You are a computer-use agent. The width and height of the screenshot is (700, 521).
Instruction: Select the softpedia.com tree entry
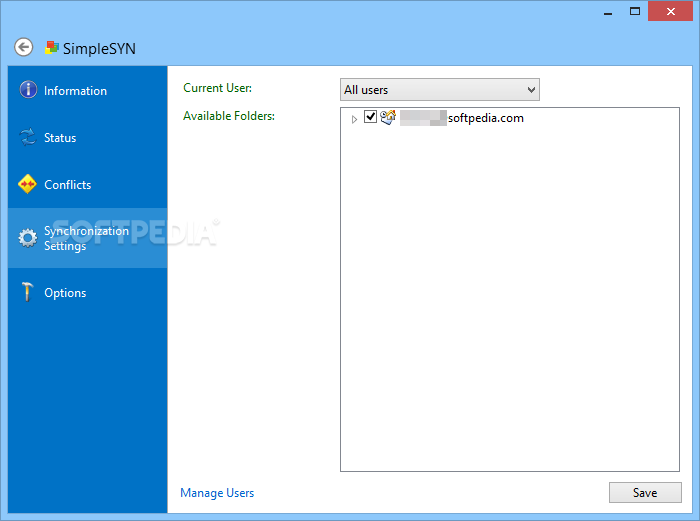462,118
